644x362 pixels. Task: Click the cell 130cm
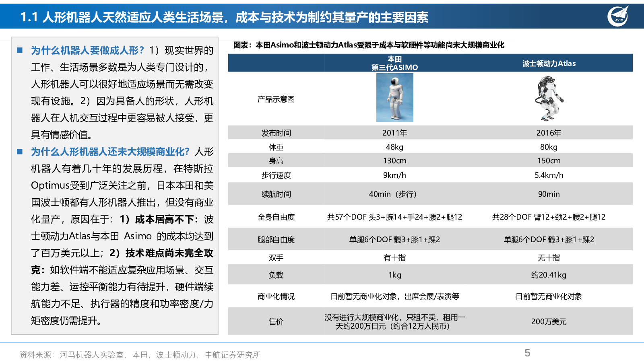click(394, 160)
